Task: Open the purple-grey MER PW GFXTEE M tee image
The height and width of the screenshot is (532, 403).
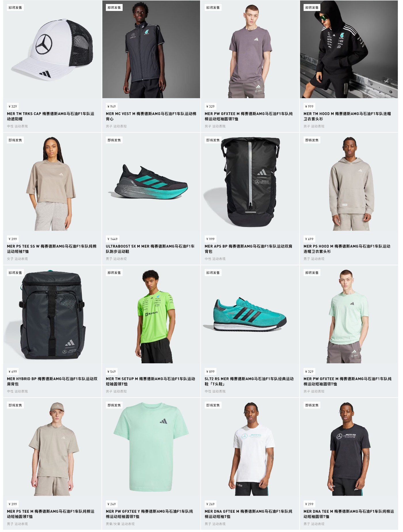Action: (x=250, y=49)
